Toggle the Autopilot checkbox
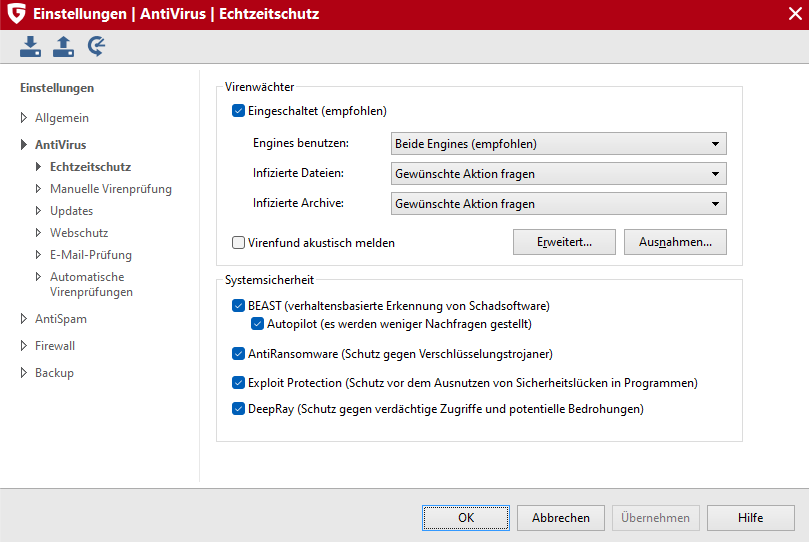 257,324
